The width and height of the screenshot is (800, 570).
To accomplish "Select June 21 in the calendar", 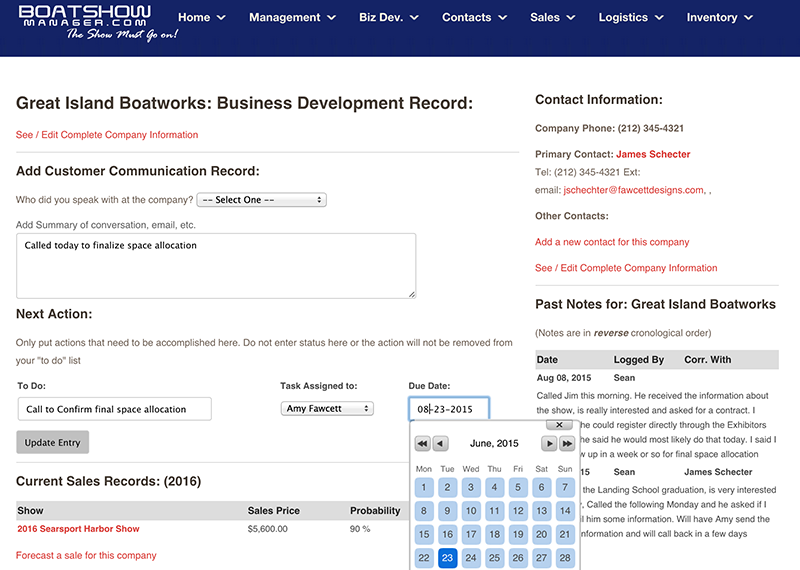I will click(565, 534).
